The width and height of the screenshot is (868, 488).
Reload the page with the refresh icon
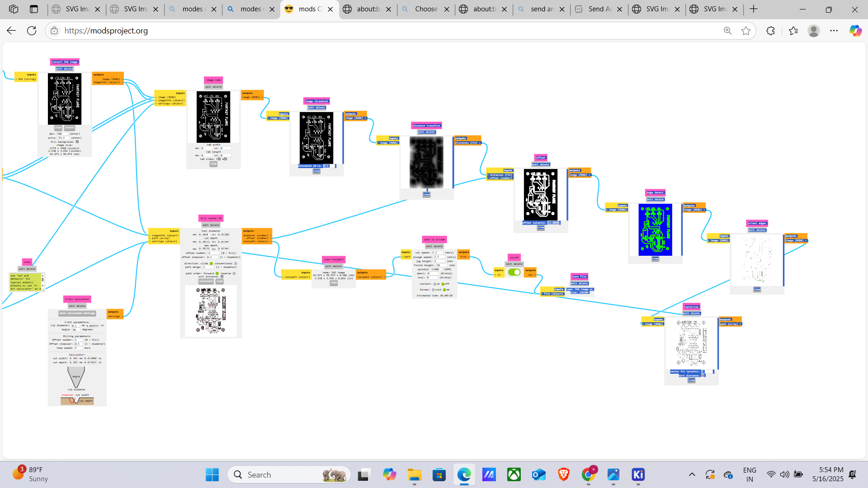click(32, 31)
